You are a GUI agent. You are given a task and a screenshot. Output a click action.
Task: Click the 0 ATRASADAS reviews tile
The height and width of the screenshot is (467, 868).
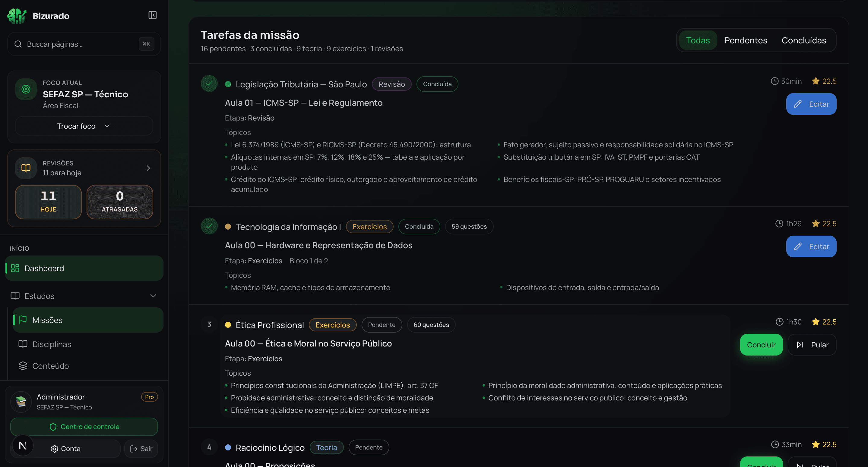[x=120, y=202]
